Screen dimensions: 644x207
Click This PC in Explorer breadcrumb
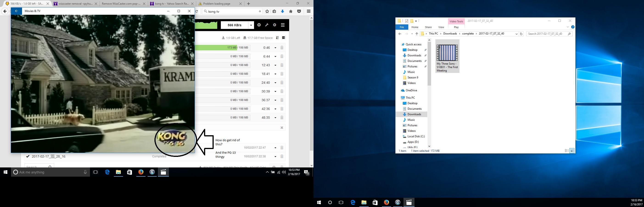(434, 34)
